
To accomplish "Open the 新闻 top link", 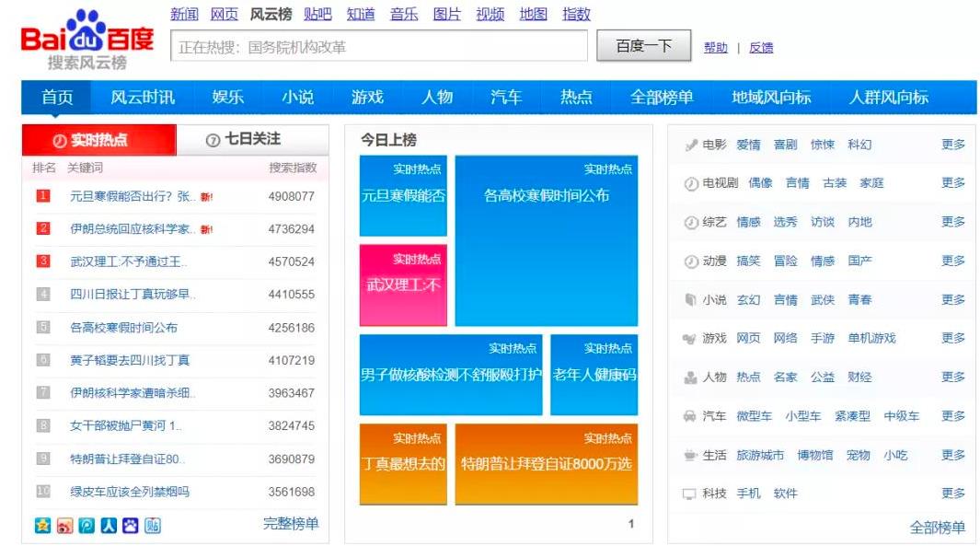I will pyautogui.click(x=184, y=14).
